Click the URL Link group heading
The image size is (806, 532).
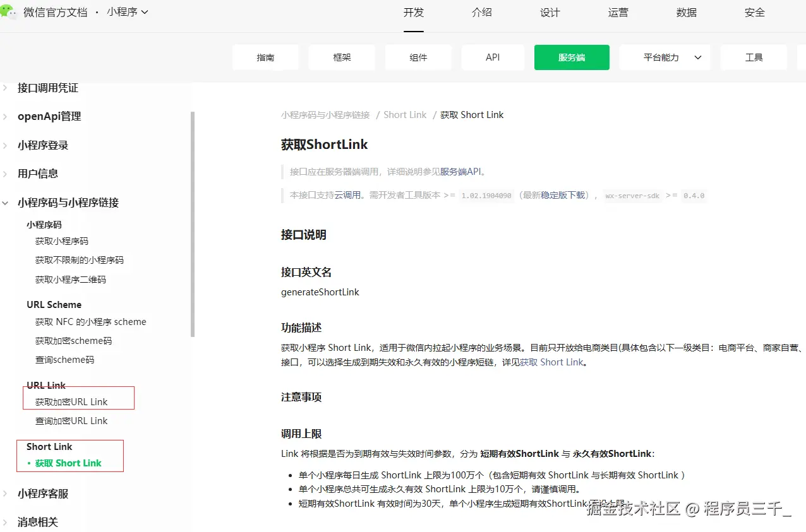46,386
